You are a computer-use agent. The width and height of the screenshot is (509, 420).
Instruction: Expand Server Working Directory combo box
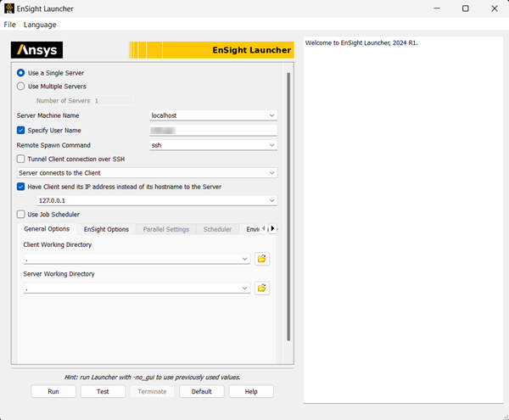(245, 288)
